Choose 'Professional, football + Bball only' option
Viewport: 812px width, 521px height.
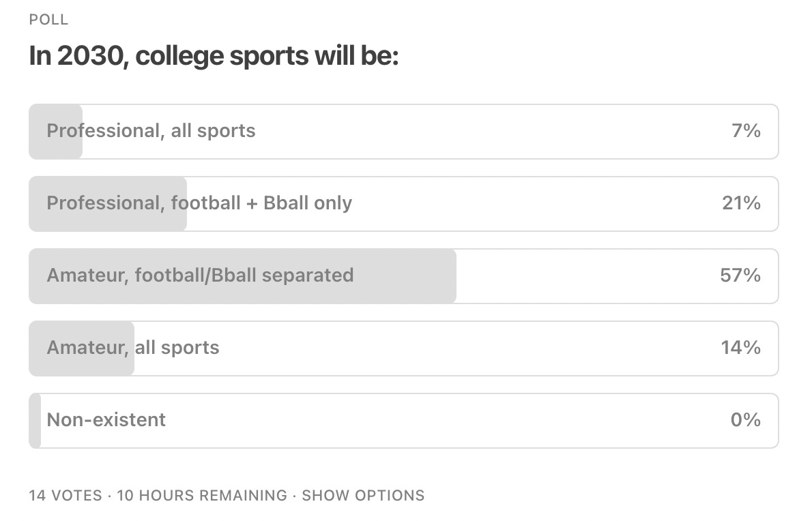(403, 204)
